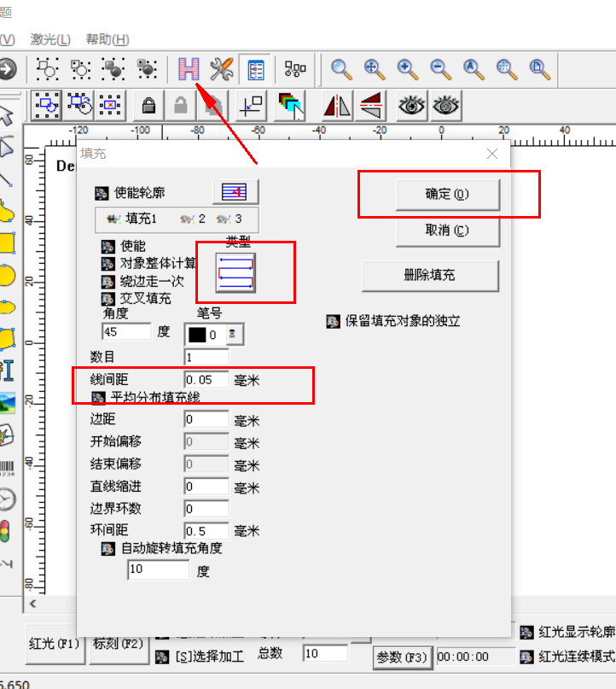
Task: Click the zoom pan icon
Action: tap(374, 69)
